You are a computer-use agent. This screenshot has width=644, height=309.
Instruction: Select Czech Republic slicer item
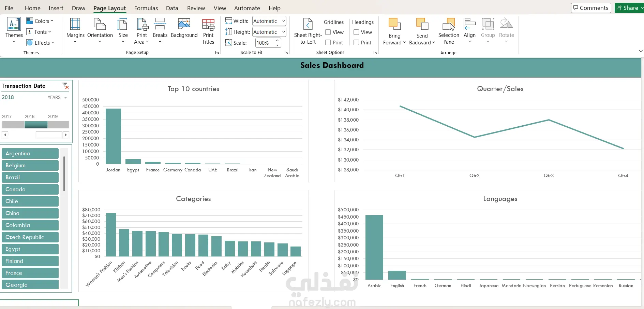pos(30,237)
